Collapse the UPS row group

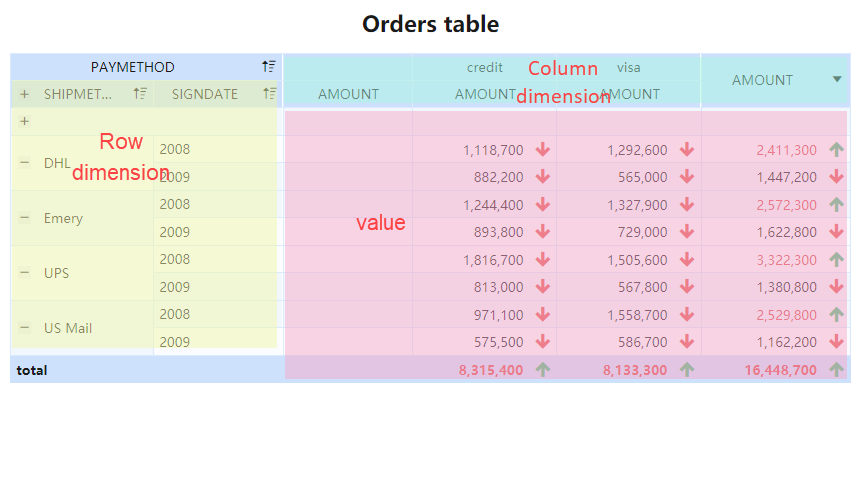25,273
